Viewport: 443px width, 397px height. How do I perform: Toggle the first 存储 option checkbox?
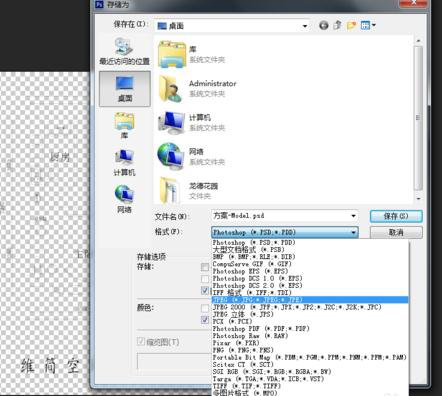click(x=205, y=267)
